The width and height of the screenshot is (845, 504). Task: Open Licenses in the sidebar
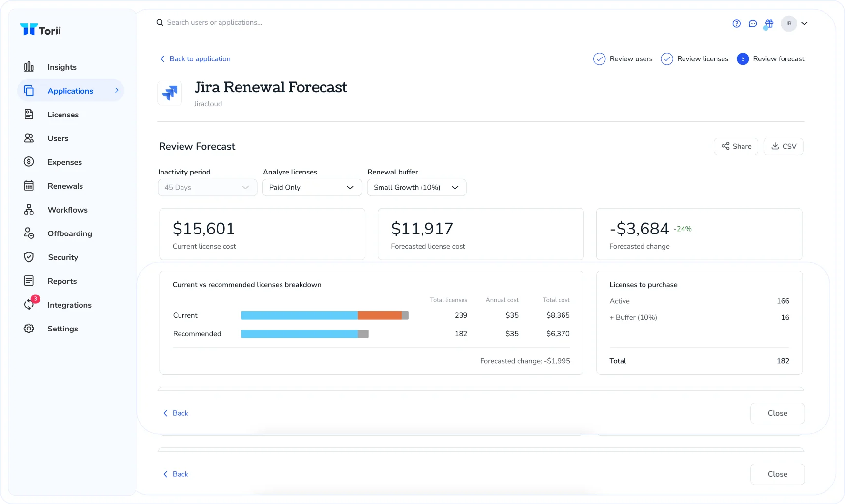[x=63, y=115]
